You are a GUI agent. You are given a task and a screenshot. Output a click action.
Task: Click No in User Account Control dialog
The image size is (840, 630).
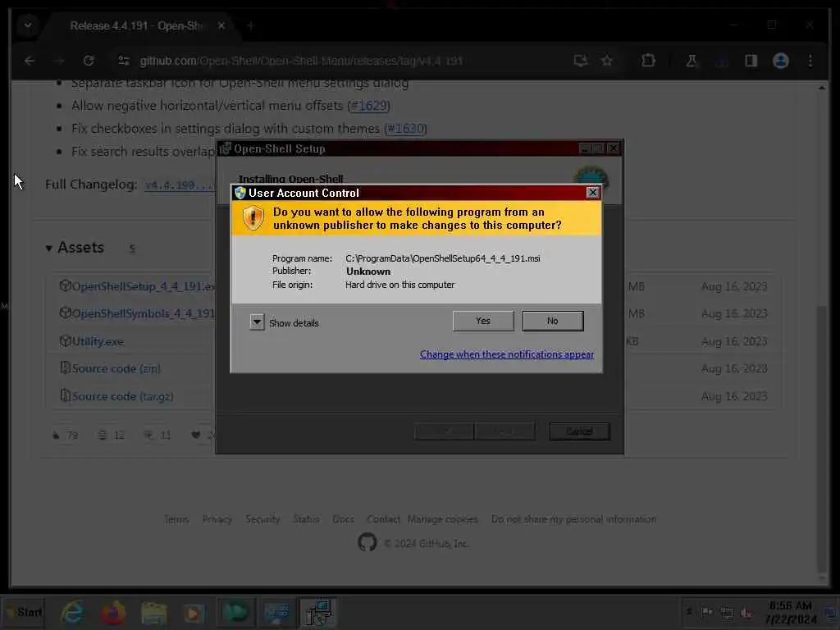tap(552, 321)
